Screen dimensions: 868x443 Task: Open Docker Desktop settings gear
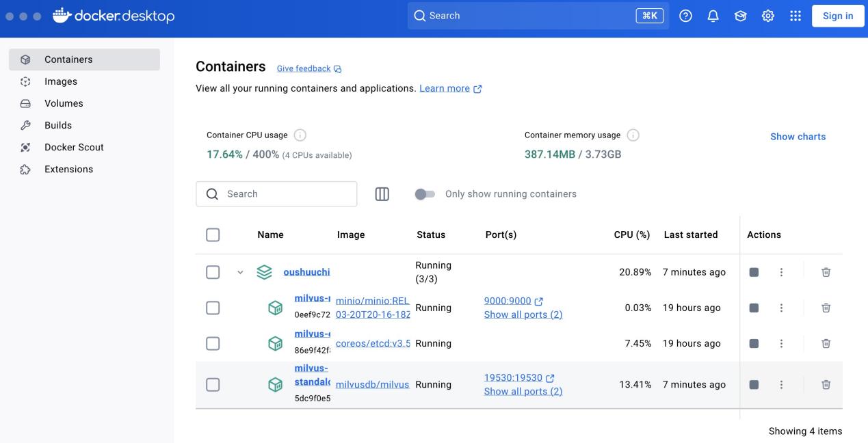(x=767, y=16)
